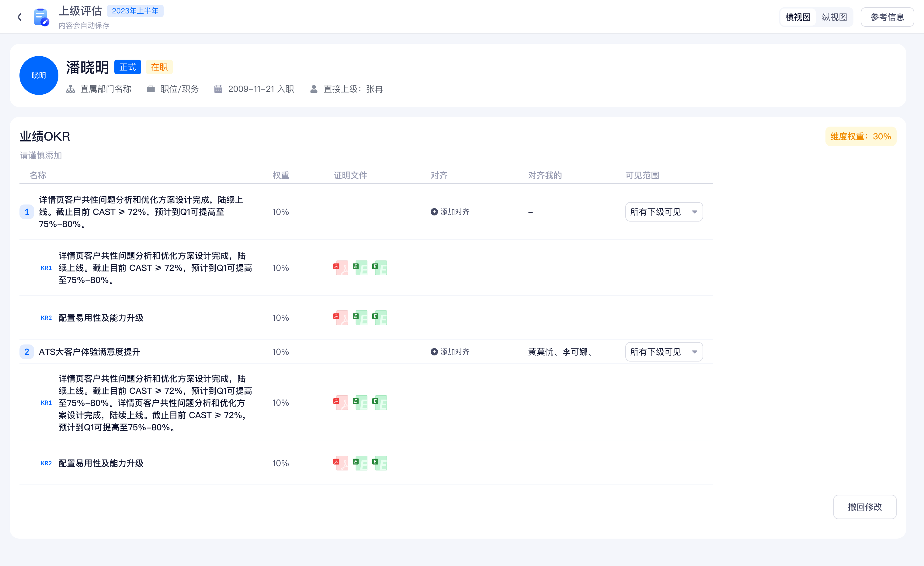Open the PDF file in first KR1 row

(341, 268)
